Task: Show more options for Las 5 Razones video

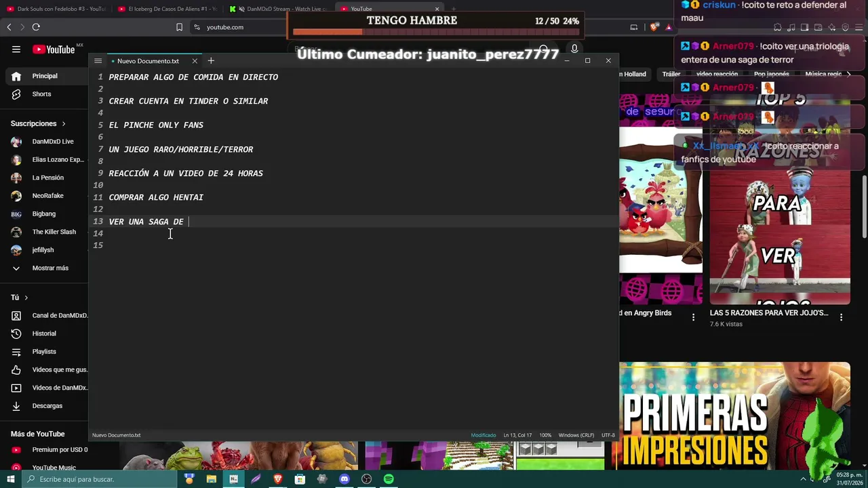Action: pyautogui.click(x=842, y=317)
